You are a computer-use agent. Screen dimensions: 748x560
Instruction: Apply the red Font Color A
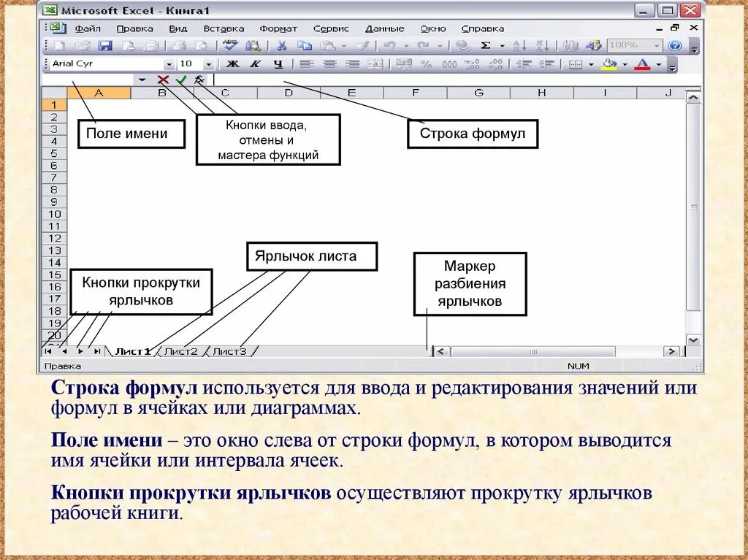tap(643, 64)
